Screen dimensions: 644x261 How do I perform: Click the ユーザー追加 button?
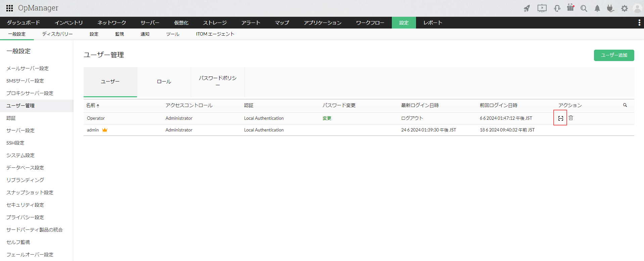tap(614, 55)
